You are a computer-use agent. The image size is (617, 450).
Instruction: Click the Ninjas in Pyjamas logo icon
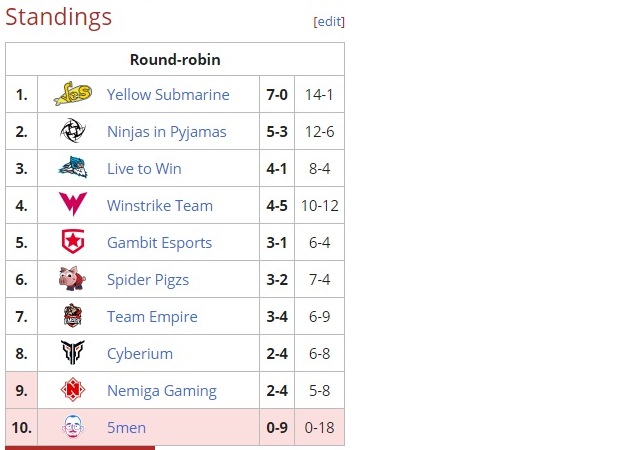[72, 131]
